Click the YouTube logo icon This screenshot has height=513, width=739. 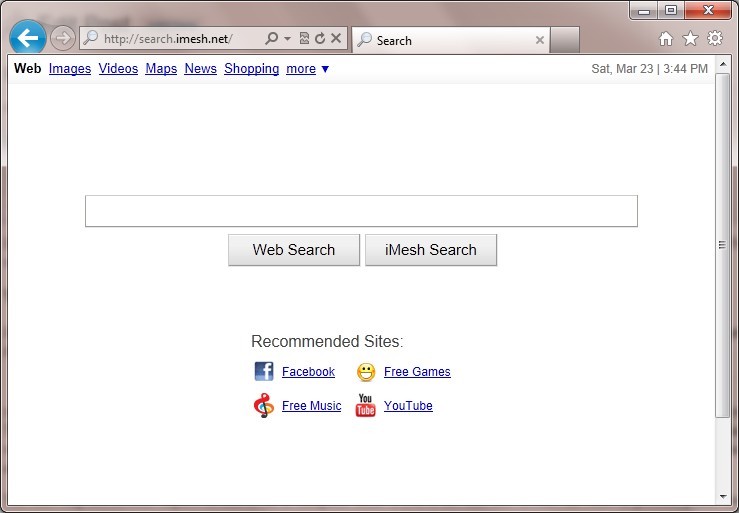(x=366, y=405)
